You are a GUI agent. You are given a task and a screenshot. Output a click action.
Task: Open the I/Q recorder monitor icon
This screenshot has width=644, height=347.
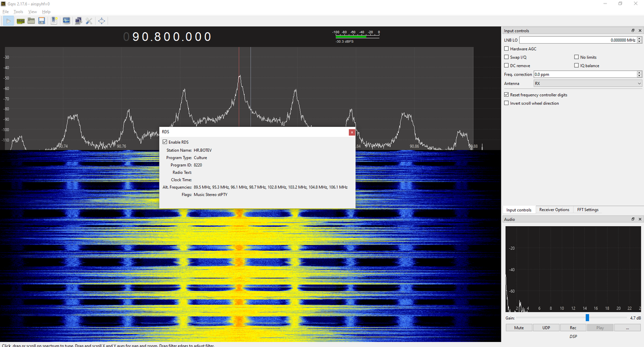point(66,21)
